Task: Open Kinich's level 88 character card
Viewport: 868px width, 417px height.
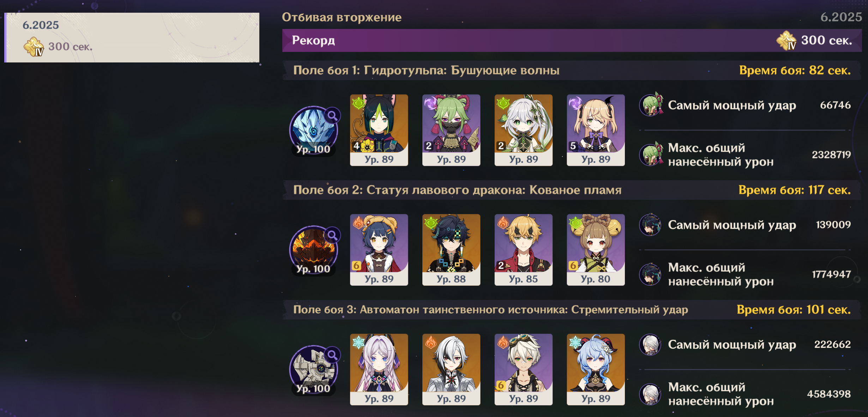Action: coord(451,250)
